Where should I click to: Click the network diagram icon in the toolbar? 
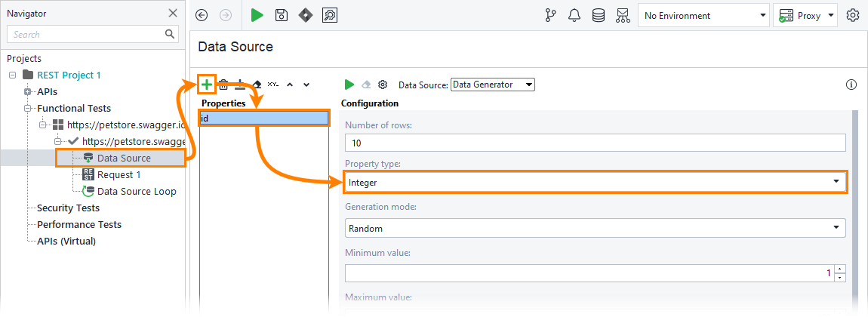[x=622, y=16]
